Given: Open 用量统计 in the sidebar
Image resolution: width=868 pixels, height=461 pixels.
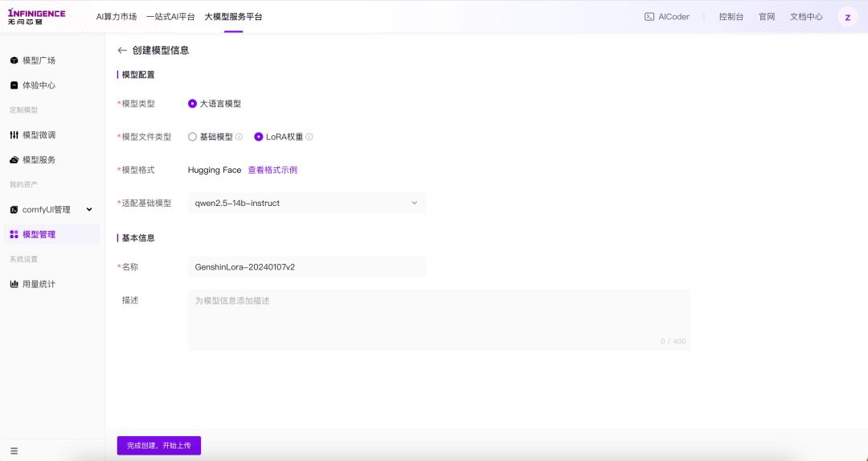Looking at the screenshot, I should [x=39, y=284].
